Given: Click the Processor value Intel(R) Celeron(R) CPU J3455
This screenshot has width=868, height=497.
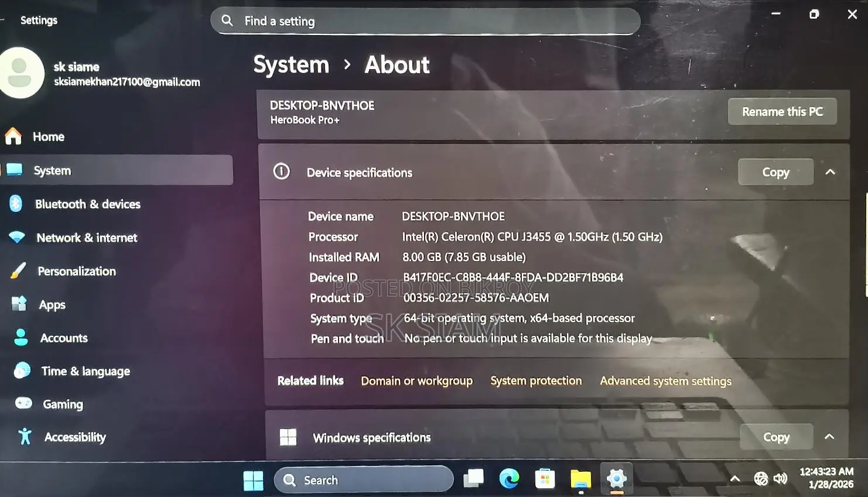Looking at the screenshot, I should 532,236.
